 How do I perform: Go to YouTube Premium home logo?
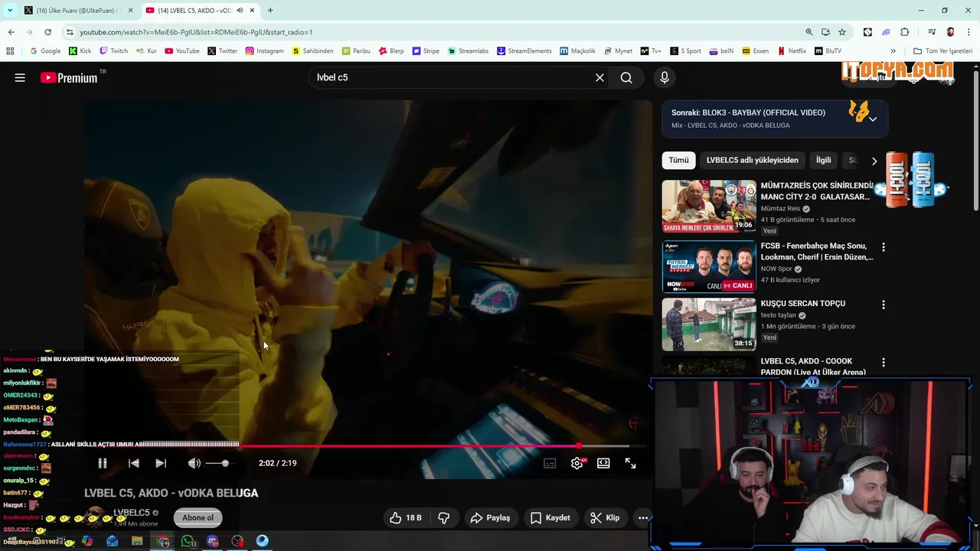pos(69,77)
